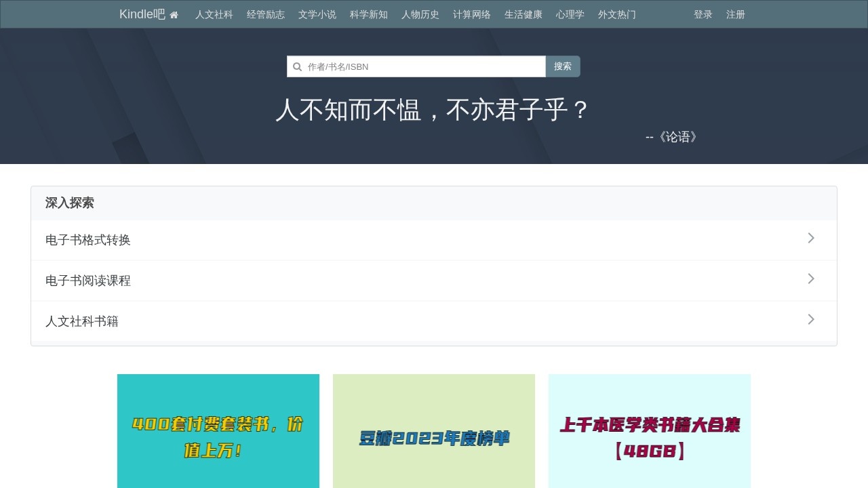Expand the 人文社科书籍 entry

(82, 321)
